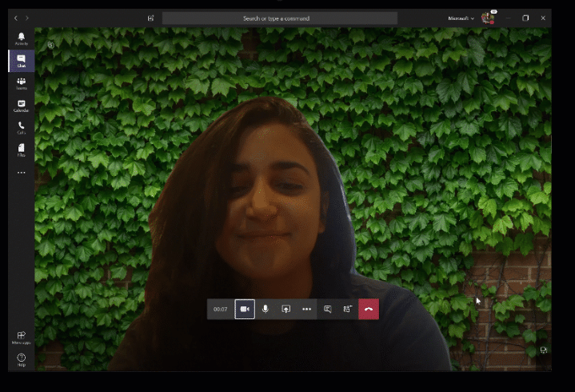Open the profile avatar menu
This screenshot has width=575, height=392.
[488, 18]
